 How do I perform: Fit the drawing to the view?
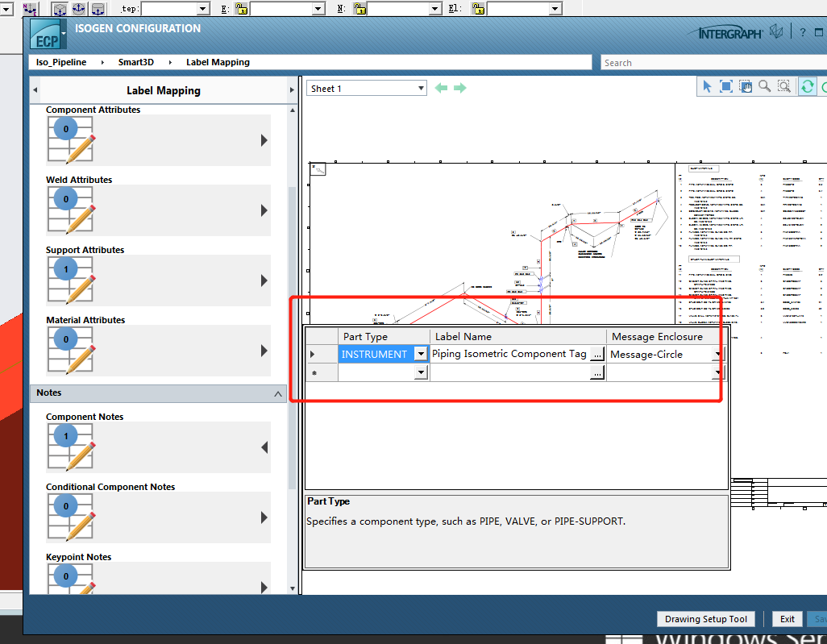pos(726,86)
